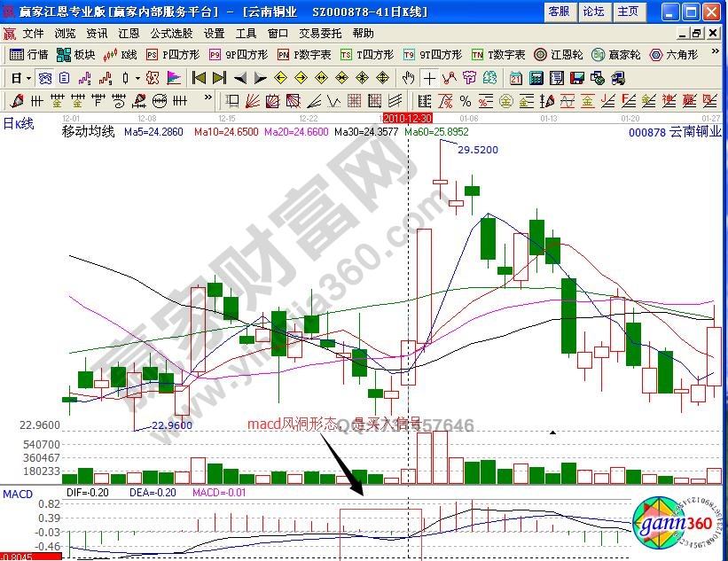Open the chart period dropdown beside 日
Screen dimensions: 728x561
(27, 78)
